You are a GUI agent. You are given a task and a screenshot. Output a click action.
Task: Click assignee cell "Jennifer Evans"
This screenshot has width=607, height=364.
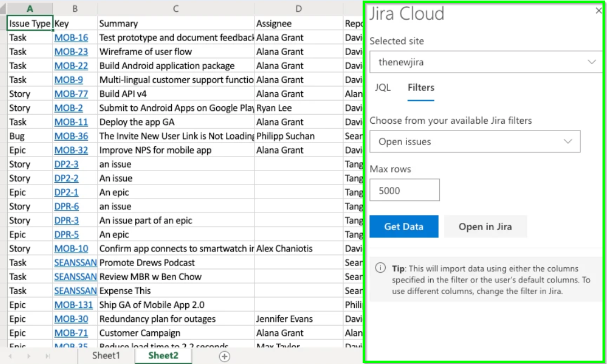pyautogui.click(x=298, y=319)
